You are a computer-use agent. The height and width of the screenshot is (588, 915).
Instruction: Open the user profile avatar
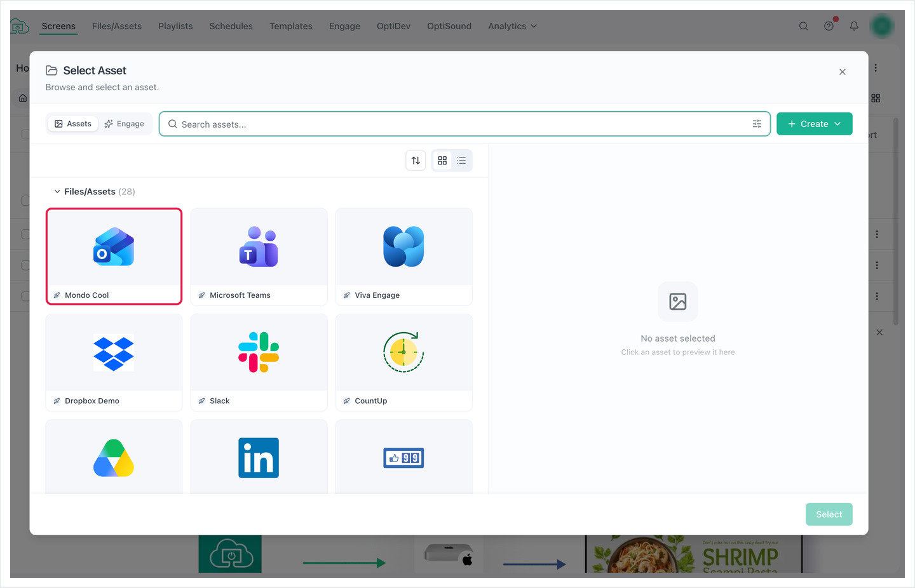pos(882,26)
